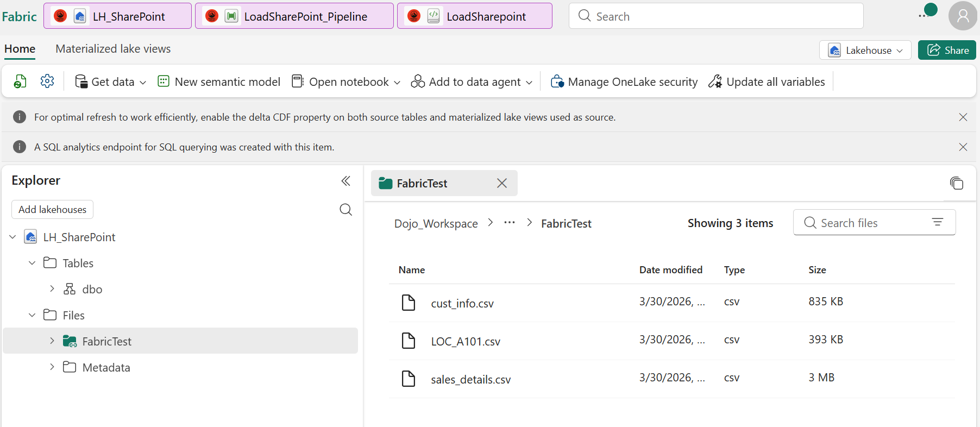Click the 835 KB size cell
The height and width of the screenshot is (427, 980).
(826, 302)
